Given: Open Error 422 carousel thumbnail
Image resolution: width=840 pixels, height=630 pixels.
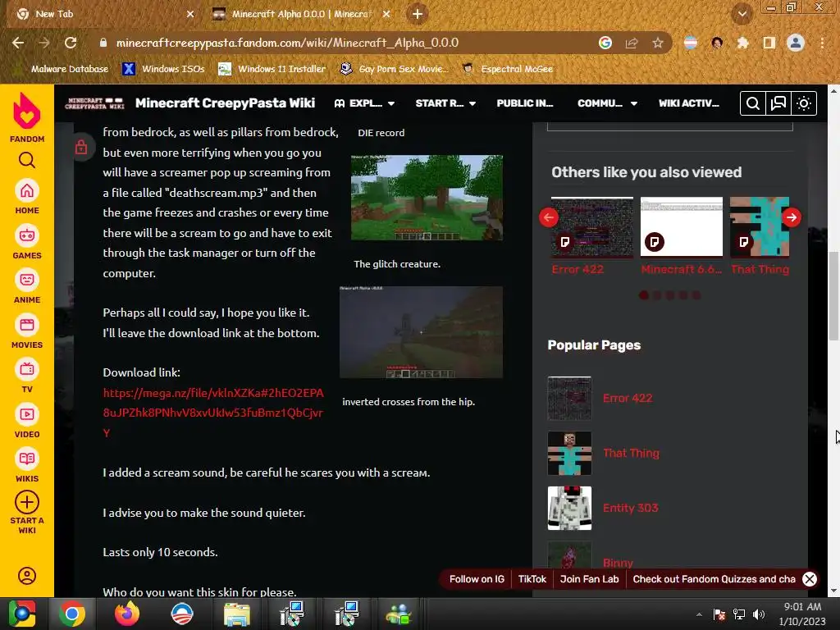Looking at the screenshot, I should (592, 226).
